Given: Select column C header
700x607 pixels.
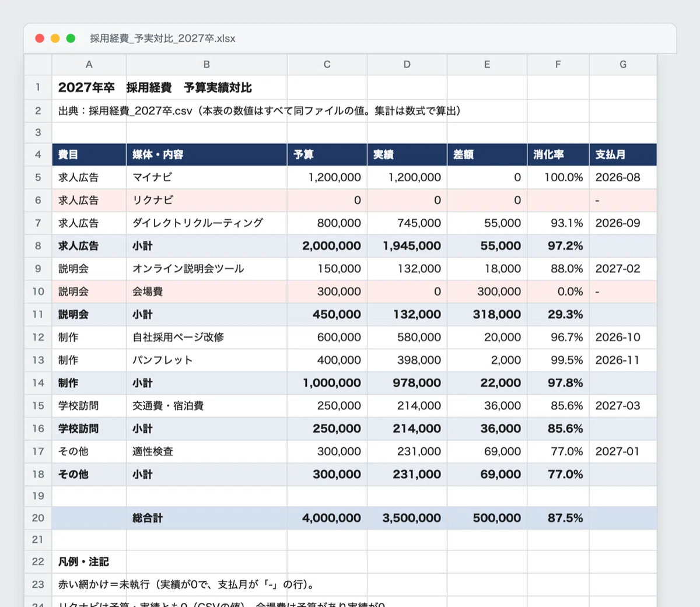Looking at the screenshot, I should point(327,65).
